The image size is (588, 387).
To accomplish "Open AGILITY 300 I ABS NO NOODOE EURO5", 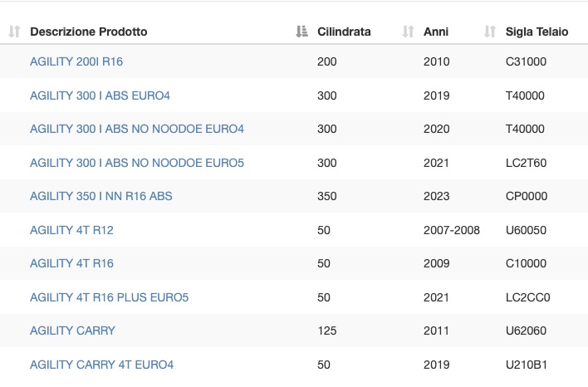I will [137, 163].
